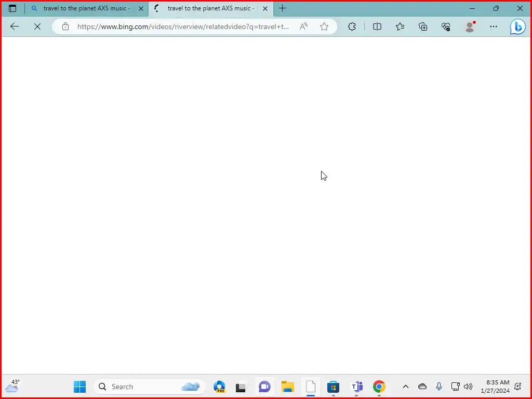Image resolution: width=532 pixels, height=399 pixels.
Task: Close the second browser tab
Action: coord(265,8)
